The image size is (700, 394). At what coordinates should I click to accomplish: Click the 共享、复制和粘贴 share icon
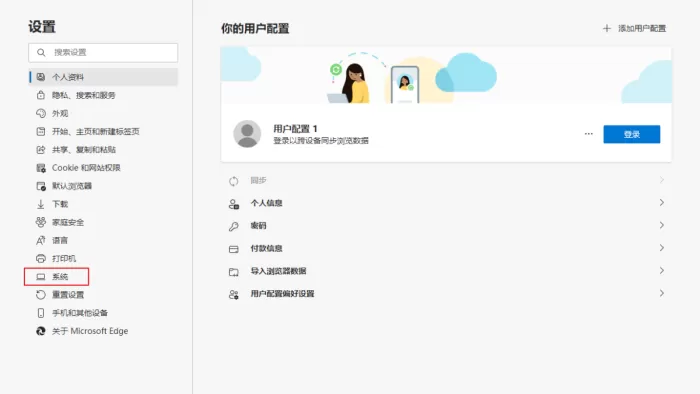pos(41,149)
